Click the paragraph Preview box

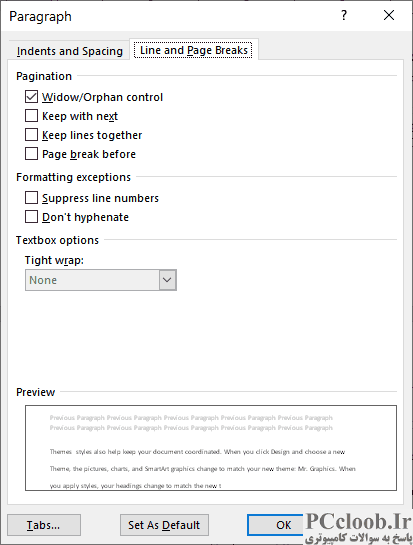[x=211, y=448]
